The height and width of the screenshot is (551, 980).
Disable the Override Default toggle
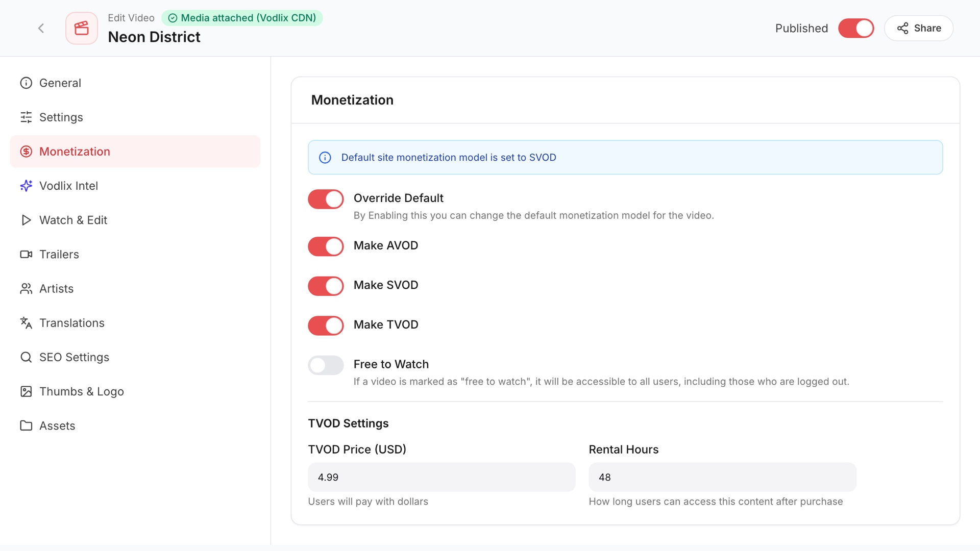click(x=326, y=199)
